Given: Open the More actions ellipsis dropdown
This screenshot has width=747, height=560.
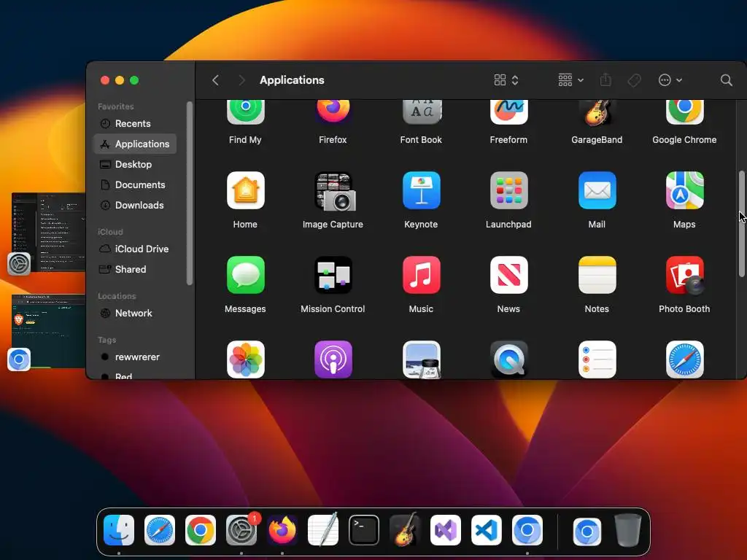Looking at the screenshot, I should coord(670,80).
